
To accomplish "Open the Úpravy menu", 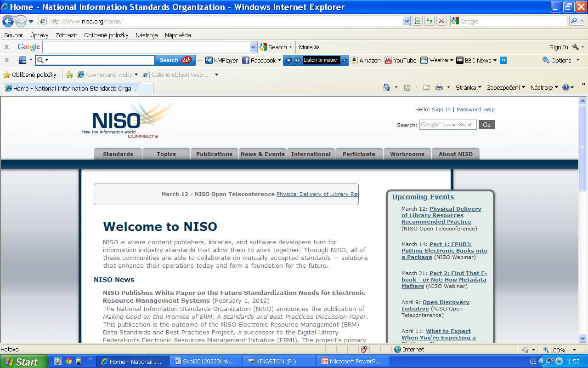I will pyautogui.click(x=40, y=35).
